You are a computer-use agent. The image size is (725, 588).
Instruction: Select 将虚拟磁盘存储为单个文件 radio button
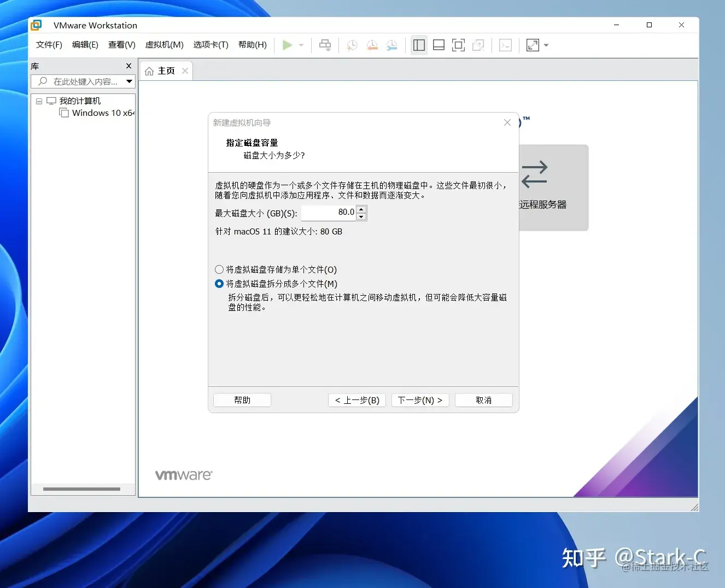click(219, 269)
